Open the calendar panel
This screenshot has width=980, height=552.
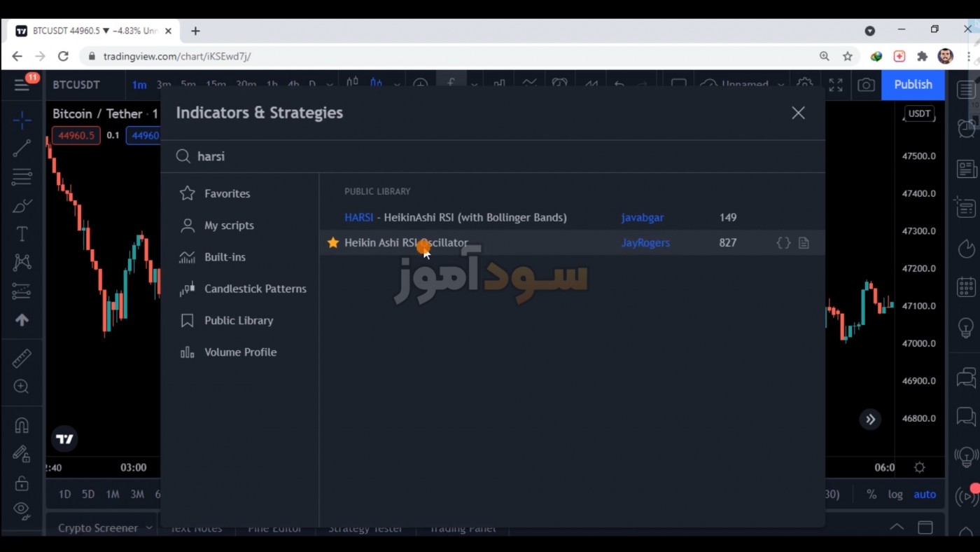click(x=967, y=287)
